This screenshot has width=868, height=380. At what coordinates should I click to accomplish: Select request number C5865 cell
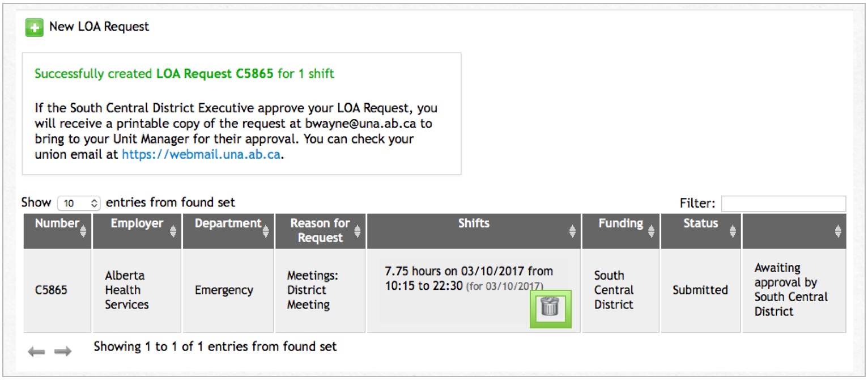point(51,290)
